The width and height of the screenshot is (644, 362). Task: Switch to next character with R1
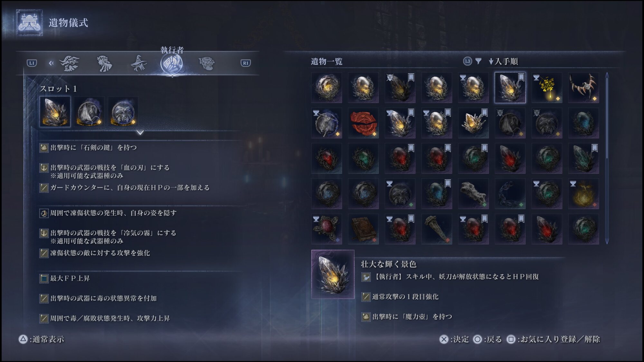tap(246, 63)
